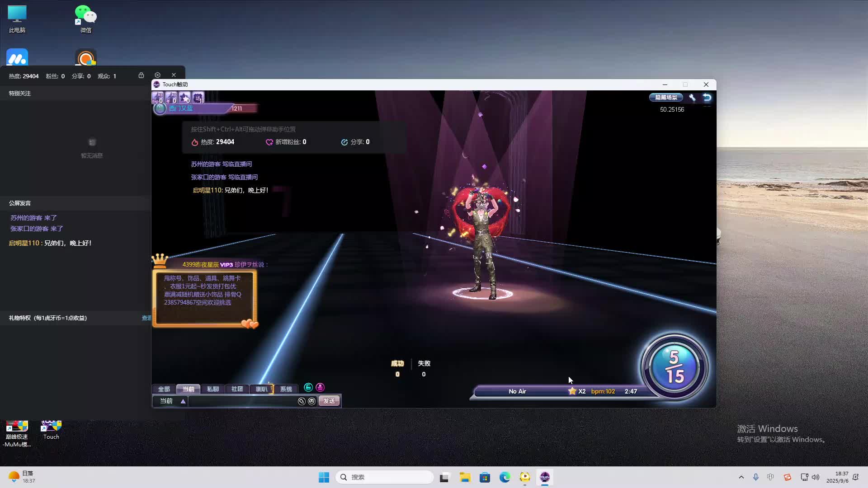Viewport: 868px width, 488px height.
Task: Toggle 隐藏场景 hide scene button
Action: 666,97
